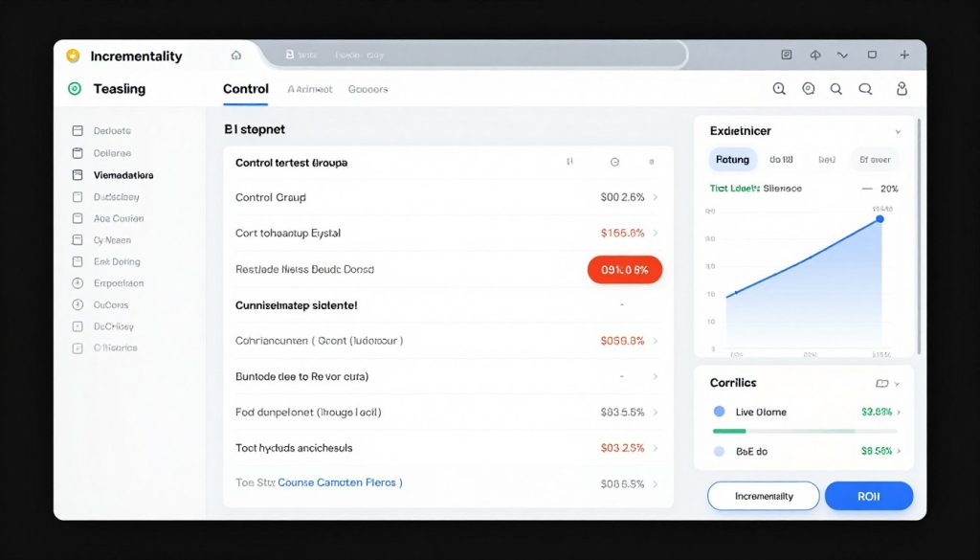Select the Viemadatiora sidebar icon
The image size is (980, 560).
[79, 175]
